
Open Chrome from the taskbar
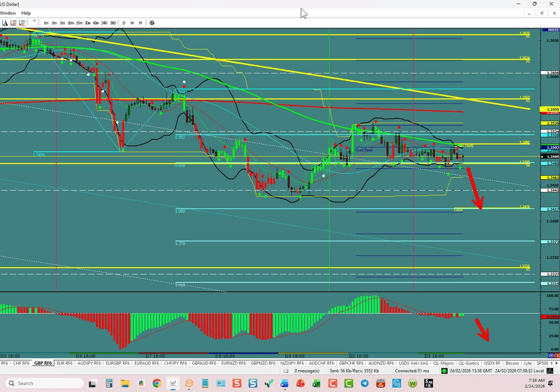[157, 383]
